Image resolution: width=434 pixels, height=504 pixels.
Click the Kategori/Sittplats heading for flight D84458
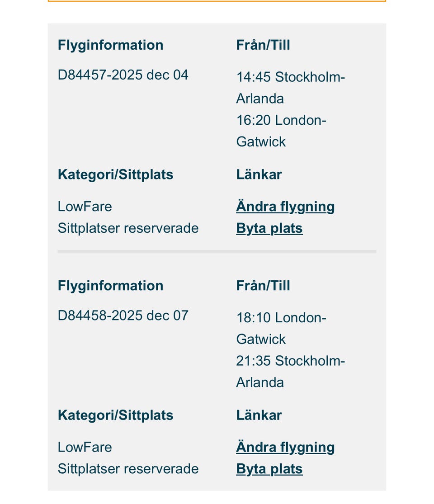pos(115,415)
